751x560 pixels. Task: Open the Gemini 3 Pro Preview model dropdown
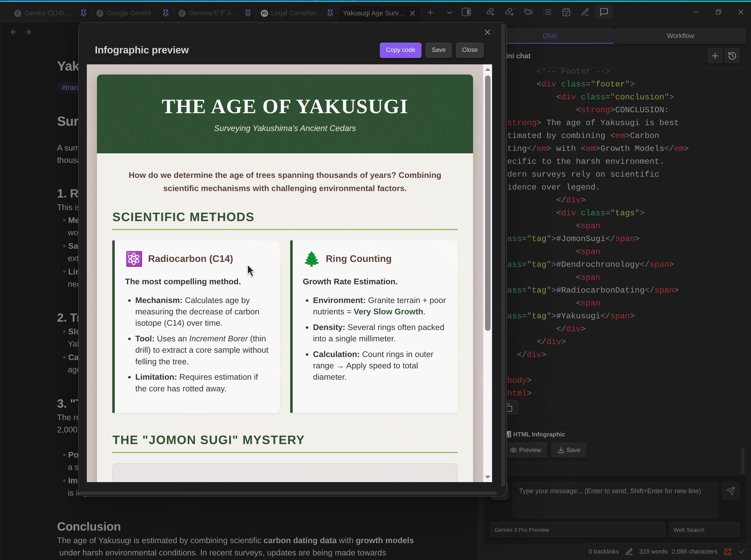point(577,530)
